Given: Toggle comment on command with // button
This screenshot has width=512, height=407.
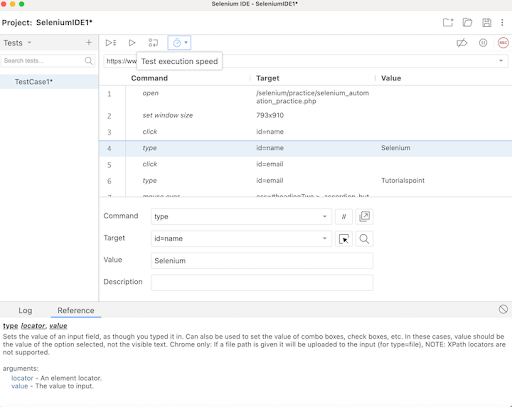Looking at the screenshot, I should click(344, 217).
